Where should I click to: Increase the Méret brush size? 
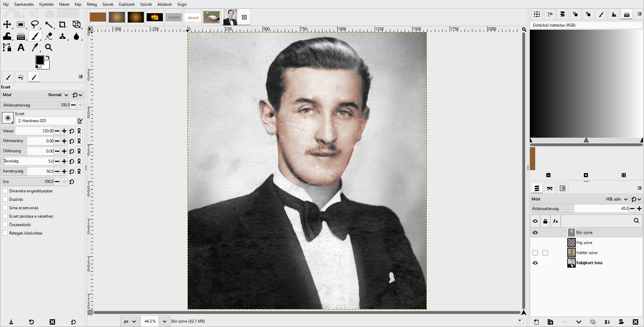(x=64, y=131)
